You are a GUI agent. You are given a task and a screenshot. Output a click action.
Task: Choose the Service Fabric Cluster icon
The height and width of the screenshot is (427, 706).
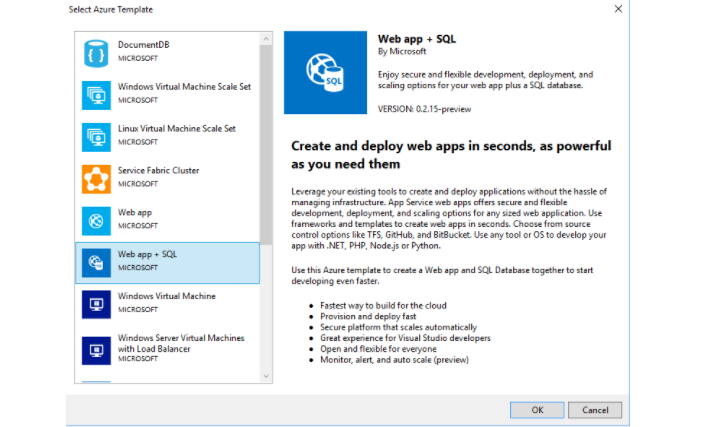[x=96, y=178]
